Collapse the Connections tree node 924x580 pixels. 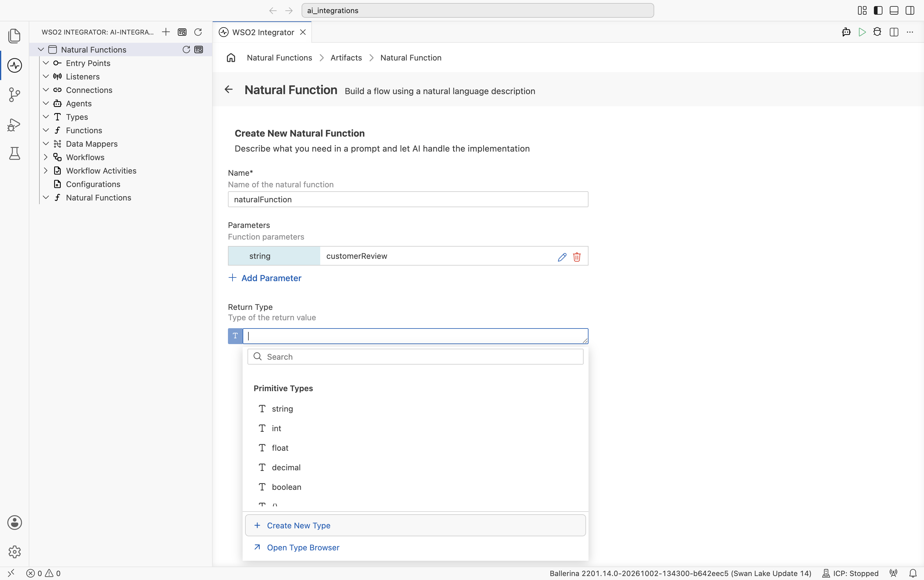point(46,90)
